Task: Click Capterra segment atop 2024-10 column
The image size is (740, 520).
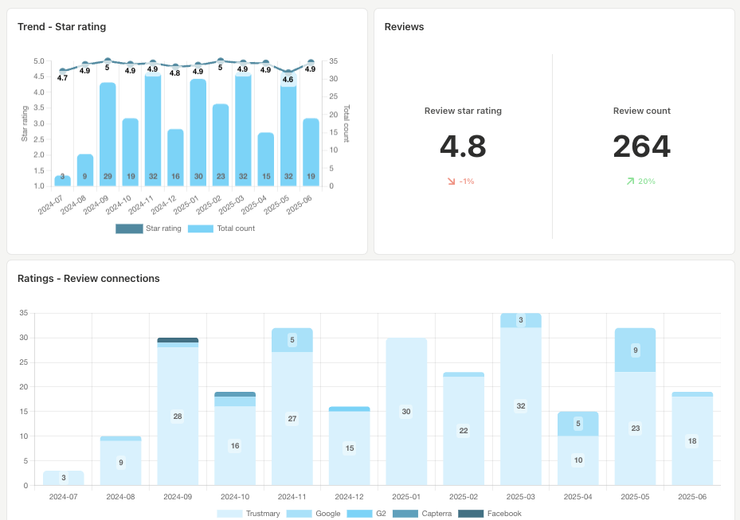Action: 235,394
